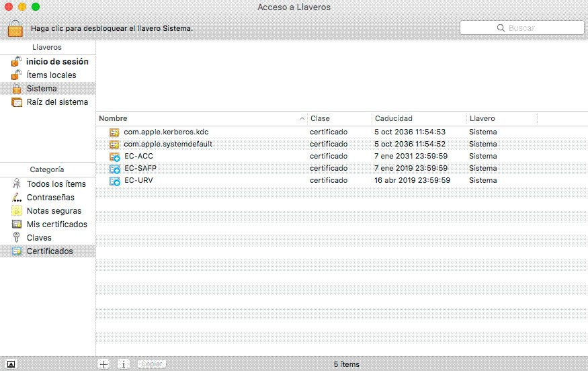
Task: Click expiry '7 ene 2019 23:59:59'
Action: tap(411, 168)
